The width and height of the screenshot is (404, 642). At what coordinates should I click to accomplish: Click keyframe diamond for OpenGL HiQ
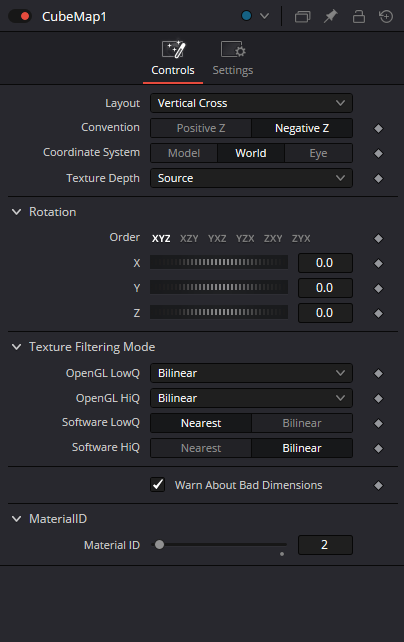(x=379, y=398)
